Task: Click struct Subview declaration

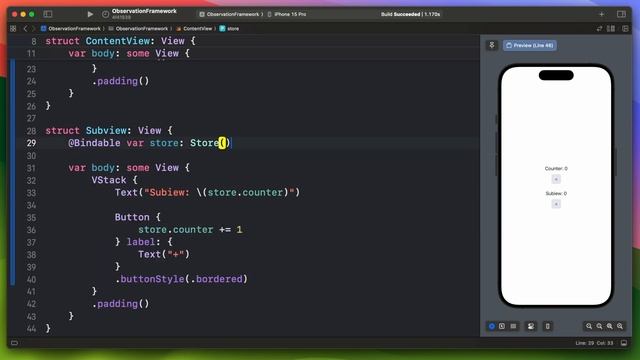Action: coord(109,131)
